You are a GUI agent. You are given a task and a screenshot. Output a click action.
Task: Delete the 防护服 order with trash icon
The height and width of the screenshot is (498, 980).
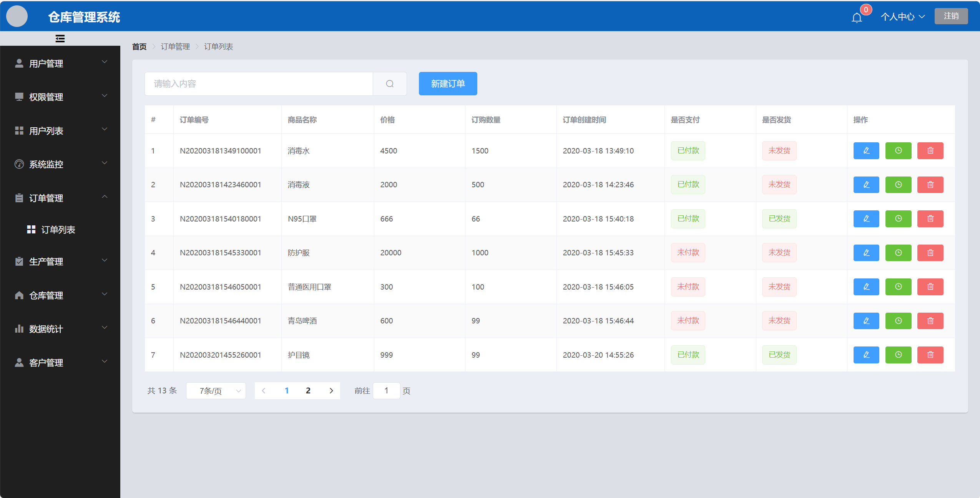tap(930, 253)
